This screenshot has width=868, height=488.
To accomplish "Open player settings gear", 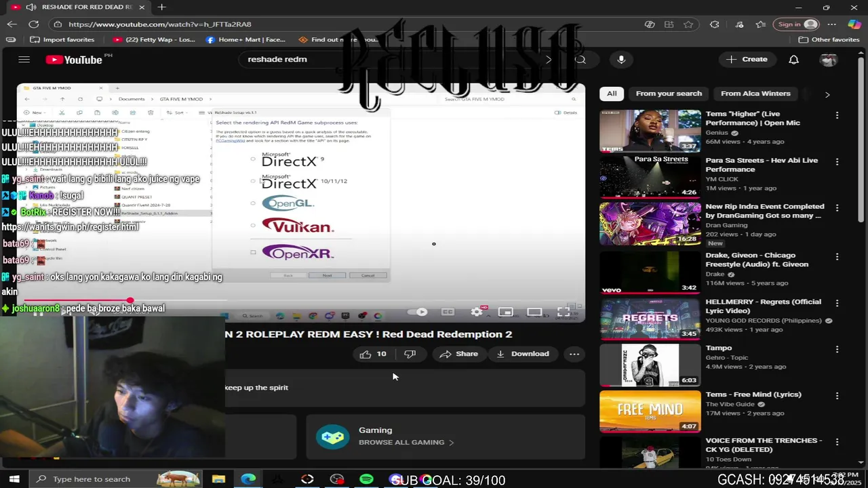I will click(477, 312).
